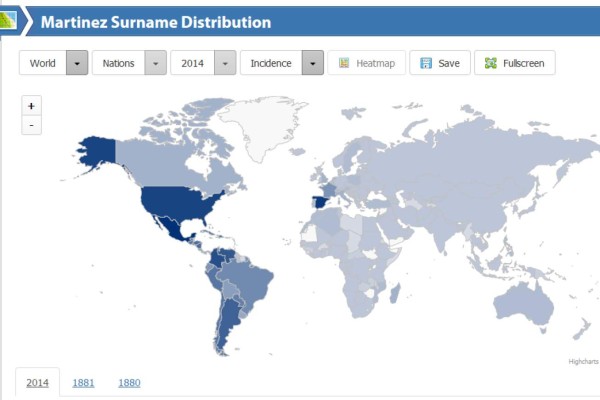Switch to the 1881 tab
This screenshot has height=400, width=600.
(x=83, y=383)
